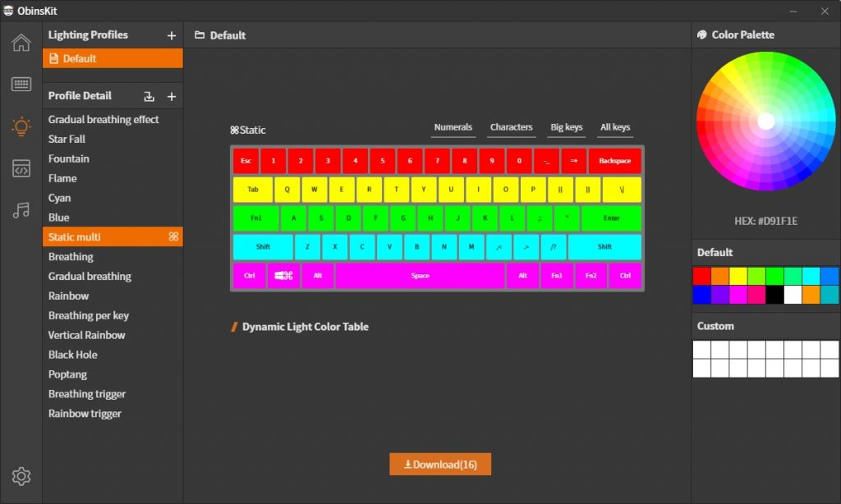Image resolution: width=841 pixels, height=504 pixels.
Task: Pick the red swatch in Default colors
Action: coord(701,276)
